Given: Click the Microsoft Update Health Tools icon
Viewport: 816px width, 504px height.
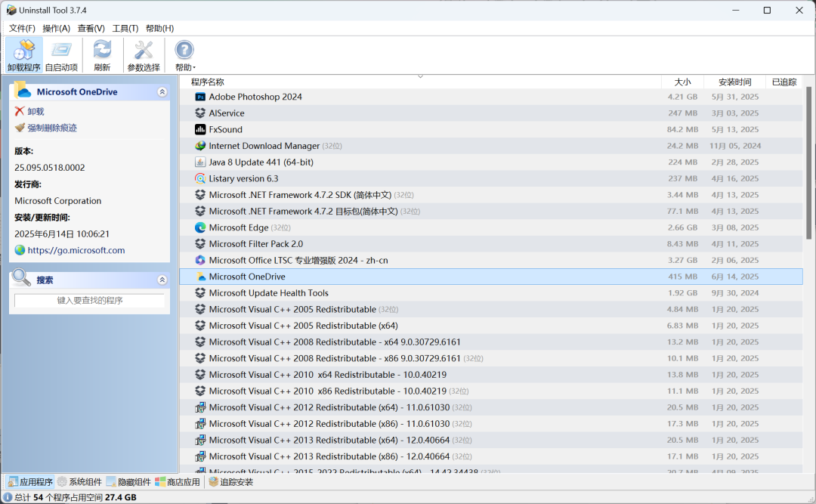Looking at the screenshot, I should (200, 293).
